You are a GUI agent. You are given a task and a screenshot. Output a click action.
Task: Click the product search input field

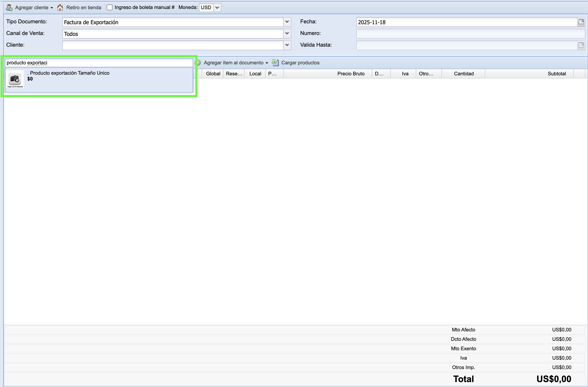pyautogui.click(x=99, y=63)
